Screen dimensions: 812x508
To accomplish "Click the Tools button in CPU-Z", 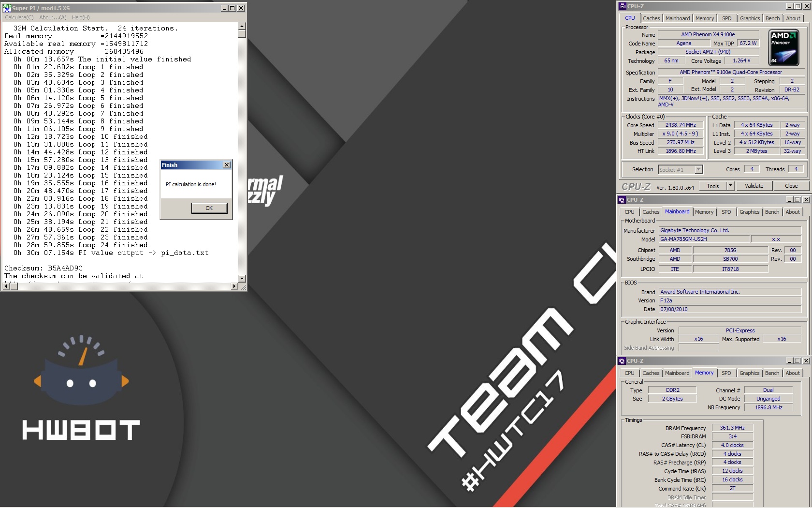I will pos(713,186).
